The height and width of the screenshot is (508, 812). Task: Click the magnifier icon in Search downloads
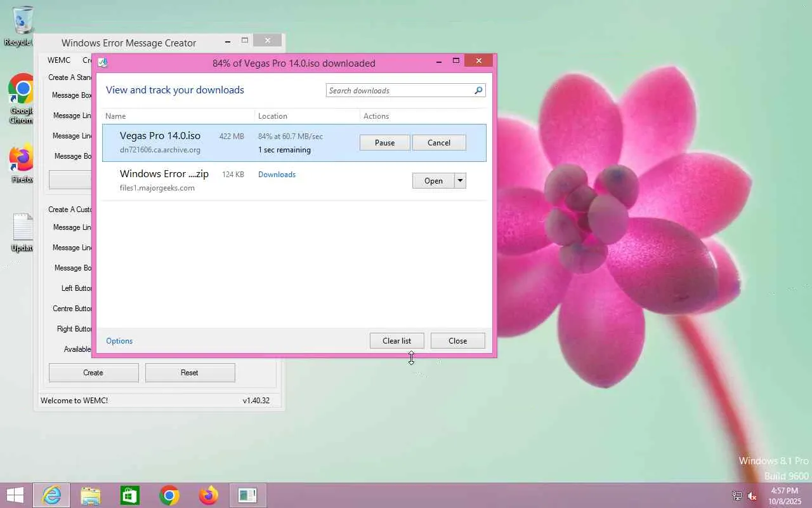tap(478, 91)
